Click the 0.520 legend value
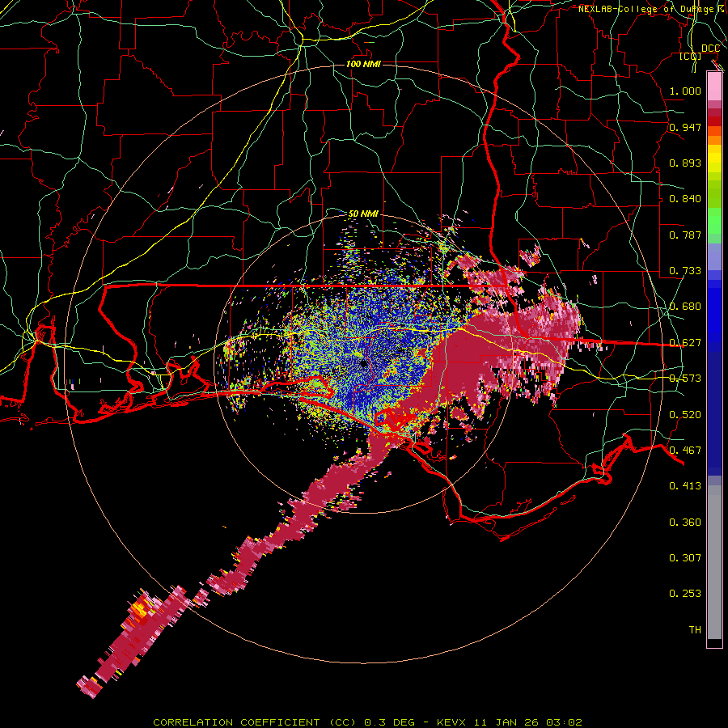This screenshot has width=728, height=728. tap(685, 415)
